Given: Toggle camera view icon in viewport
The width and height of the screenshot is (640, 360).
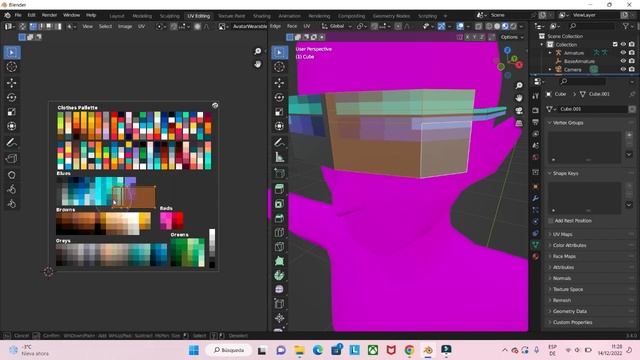Looking at the screenshot, I should click(519, 111).
